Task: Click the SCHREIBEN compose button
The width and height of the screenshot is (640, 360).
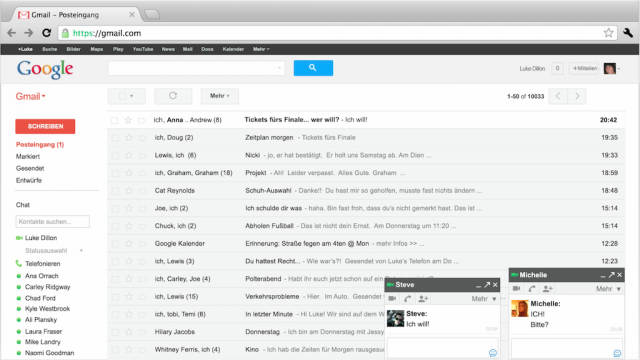Action: click(x=45, y=126)
